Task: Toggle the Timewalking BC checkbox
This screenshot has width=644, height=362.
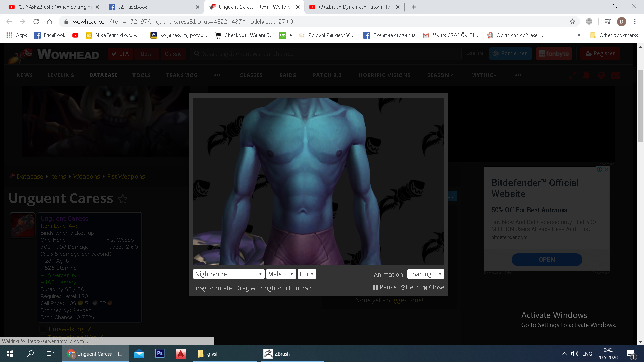Action: tap(43, 329)
